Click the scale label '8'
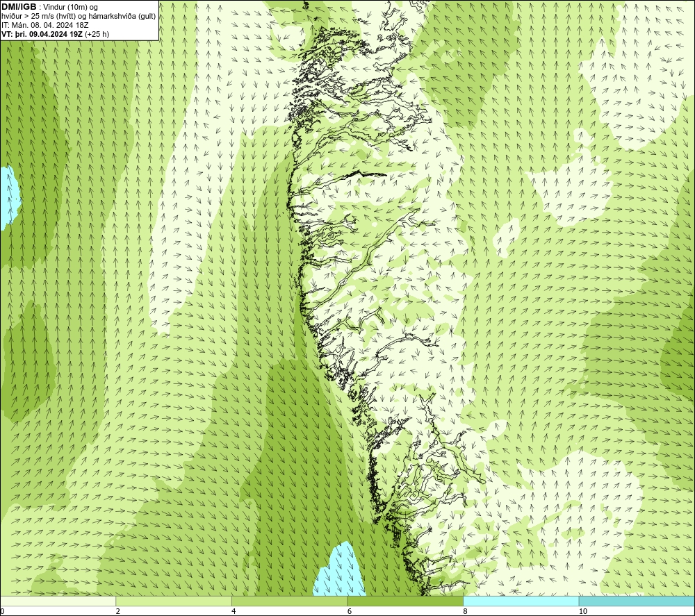This screenshot has width=695, height=616. pyautogui.click(x=466, y=611)
